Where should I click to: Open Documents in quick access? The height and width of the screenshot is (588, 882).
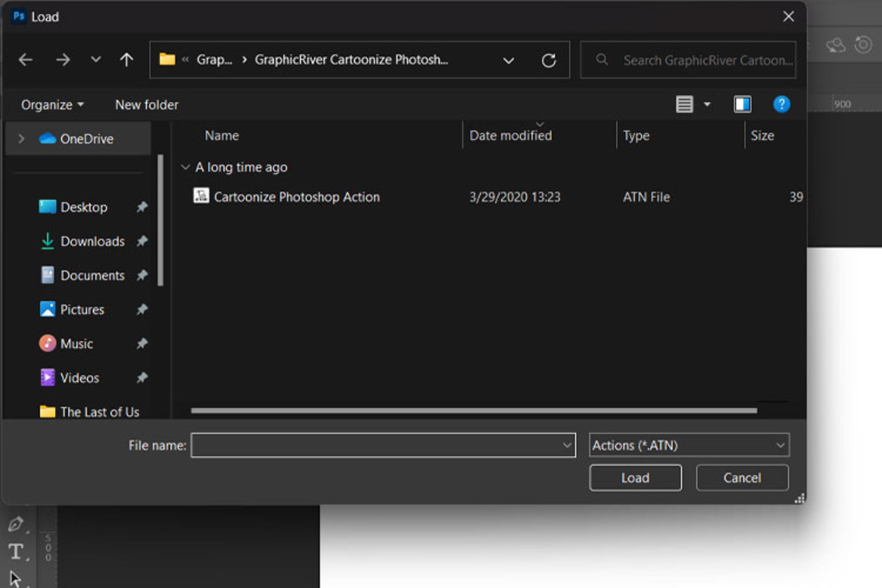(92, 275)
